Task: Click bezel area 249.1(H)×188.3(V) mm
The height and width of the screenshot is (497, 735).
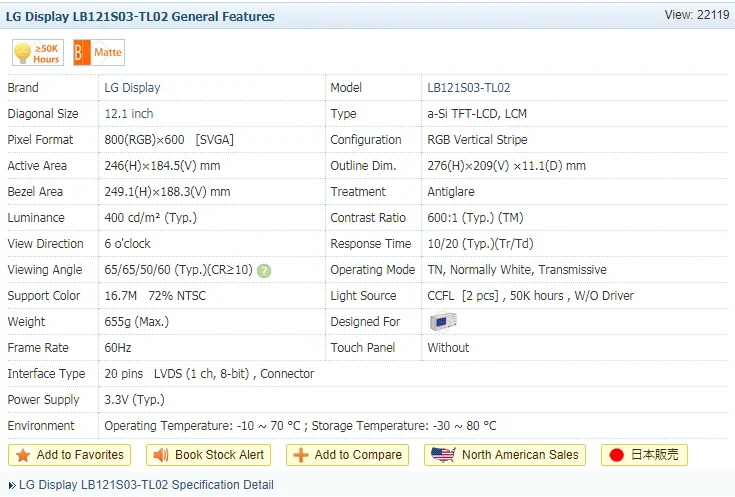Action: pyautogui.click(x=167, y=192)
